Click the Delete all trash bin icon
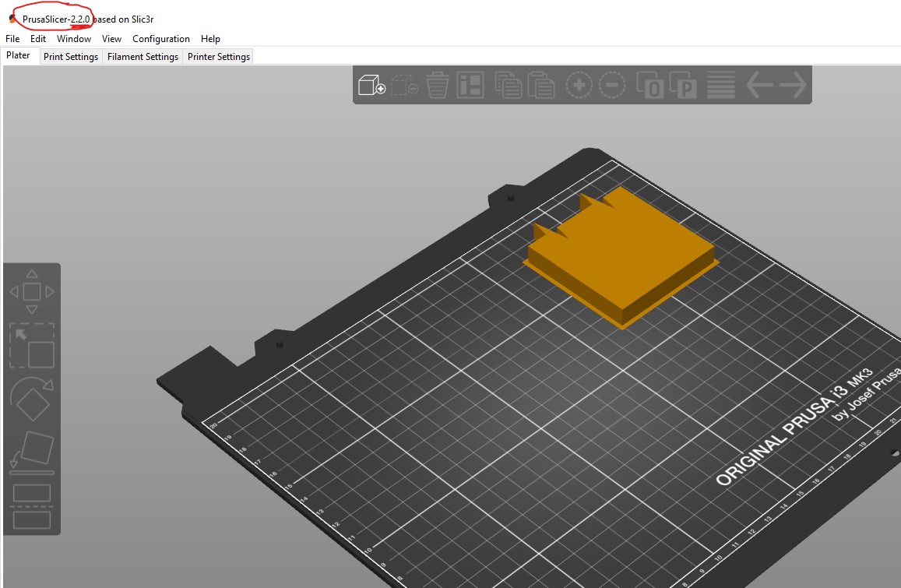The image size is (901, 588). click(438, 85)
